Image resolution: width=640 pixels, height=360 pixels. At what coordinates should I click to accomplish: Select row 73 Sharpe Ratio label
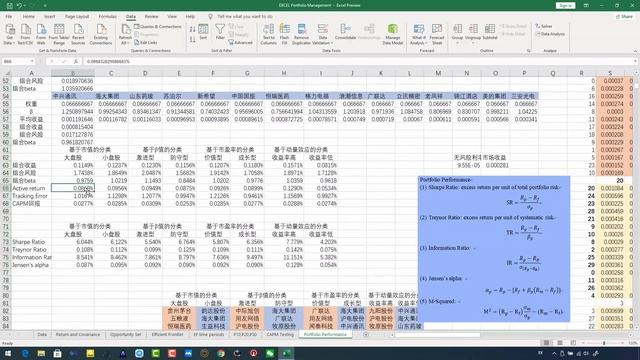[x=28, y=242]
